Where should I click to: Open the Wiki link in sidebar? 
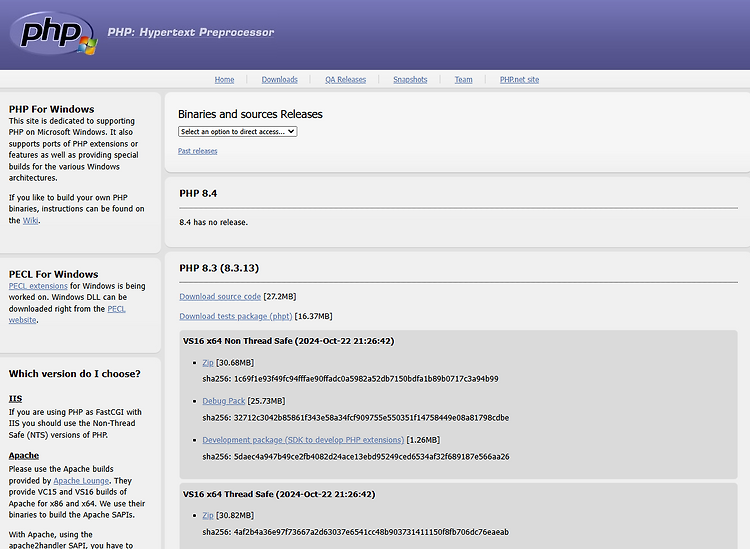click(31, 220)
